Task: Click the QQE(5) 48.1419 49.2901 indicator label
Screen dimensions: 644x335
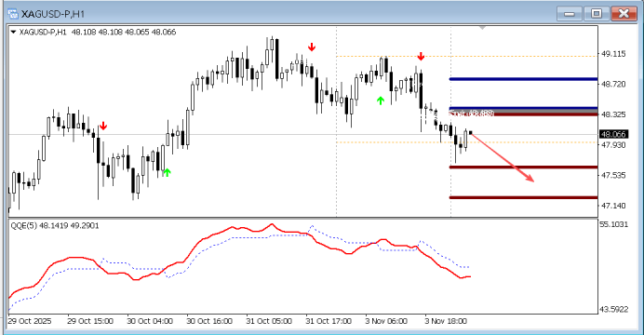Action: [x=55, y=226]
